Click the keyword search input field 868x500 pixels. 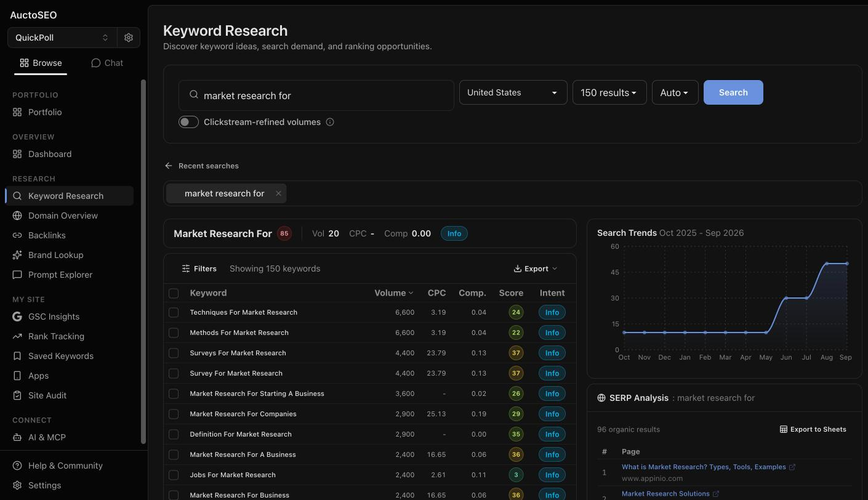pos(316,95)
